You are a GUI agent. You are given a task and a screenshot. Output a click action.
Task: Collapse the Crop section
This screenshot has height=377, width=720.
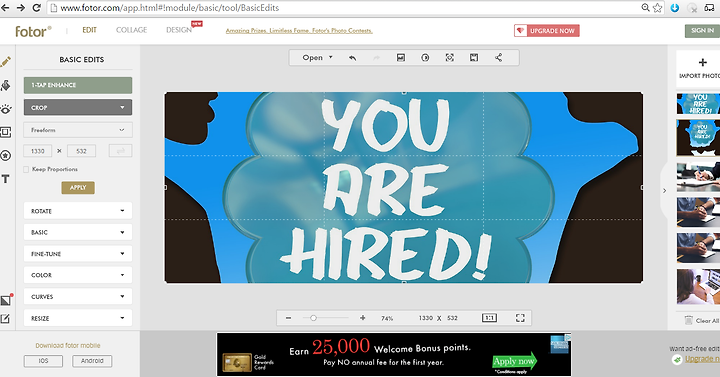pos(78,107)
